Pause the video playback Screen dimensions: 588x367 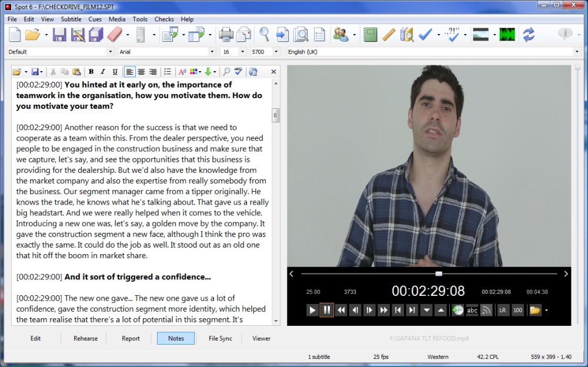326,311
